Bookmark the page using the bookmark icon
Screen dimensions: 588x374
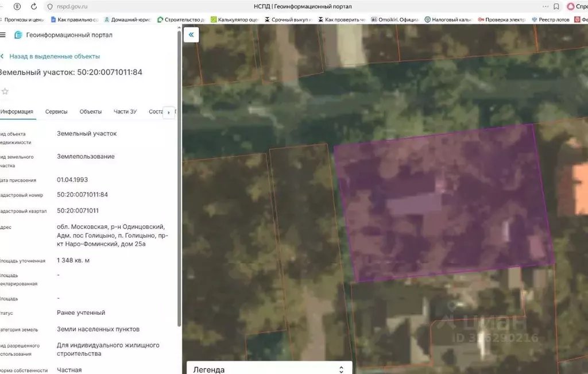point(556,6)
